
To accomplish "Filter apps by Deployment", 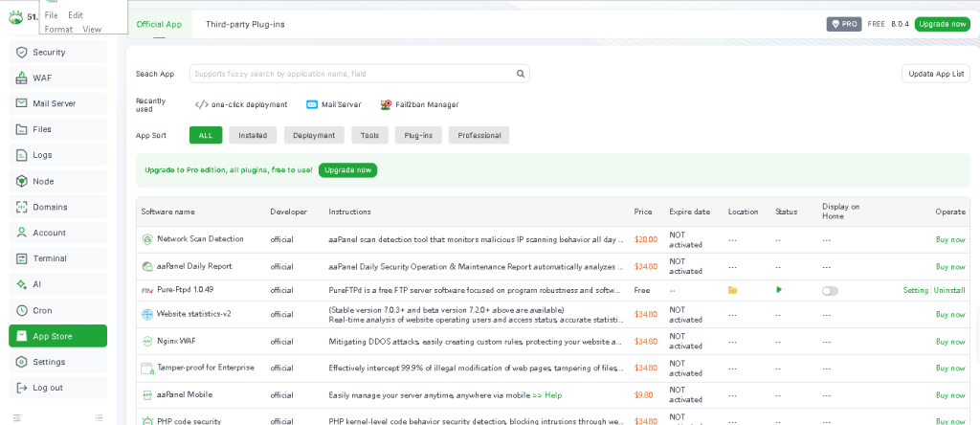I will pyautogui.click(x=314, y=135).
